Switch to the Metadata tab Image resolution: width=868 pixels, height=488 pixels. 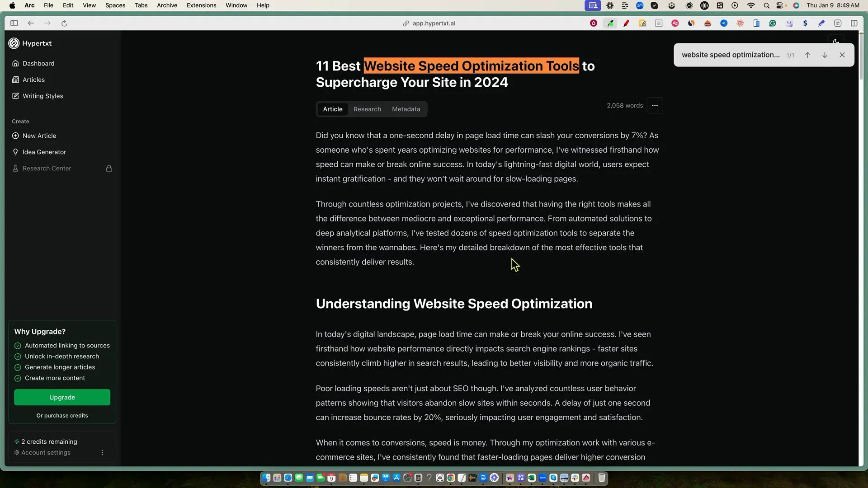pyautogui.click(x=406, y=109)
